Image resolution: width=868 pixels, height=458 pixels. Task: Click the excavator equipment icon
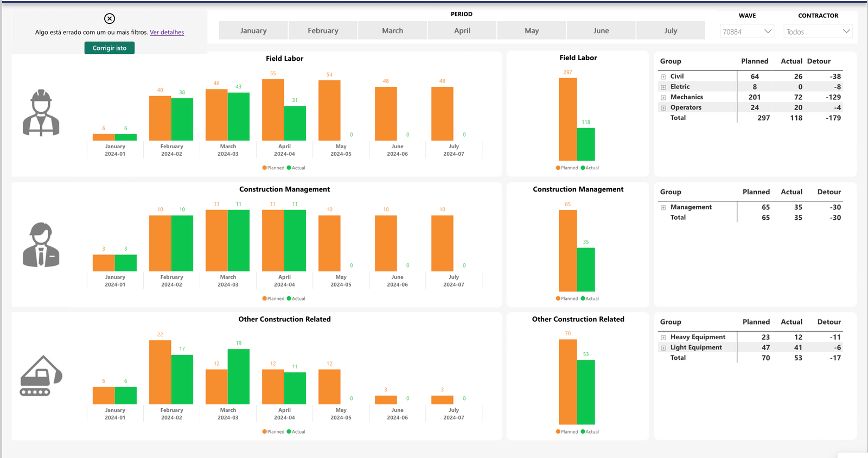(41, 376)
